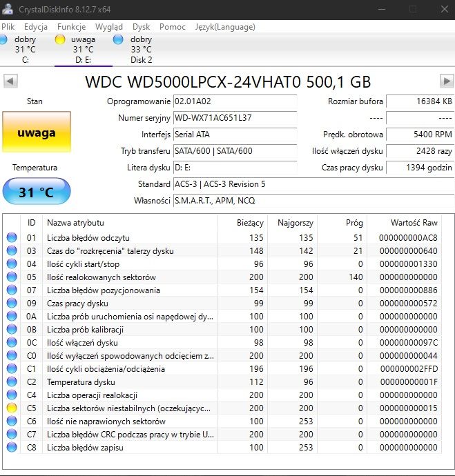The image size is (455, 476).
Task: Click the blue status icon for attribute 01
Action: pos(12,237)
